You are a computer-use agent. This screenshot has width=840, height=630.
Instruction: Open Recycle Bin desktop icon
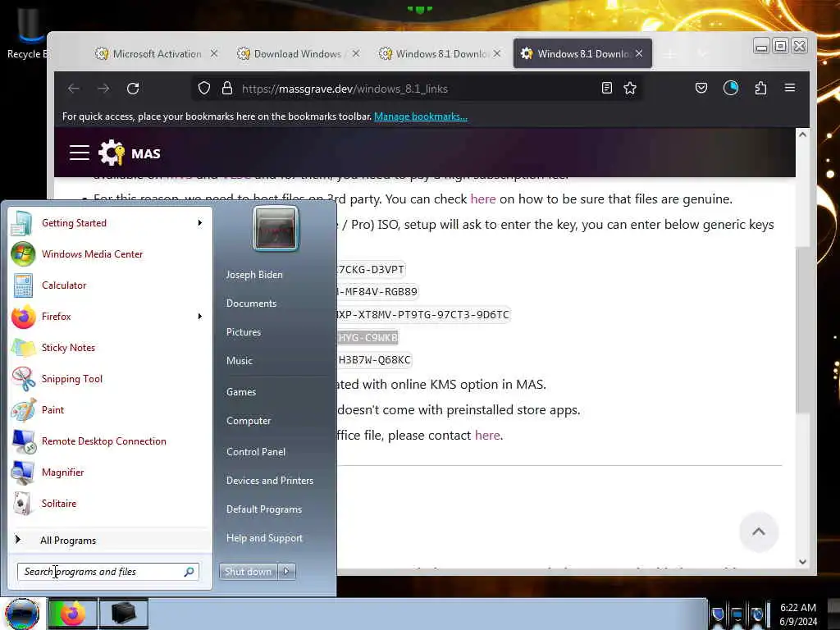pos(27,31)
